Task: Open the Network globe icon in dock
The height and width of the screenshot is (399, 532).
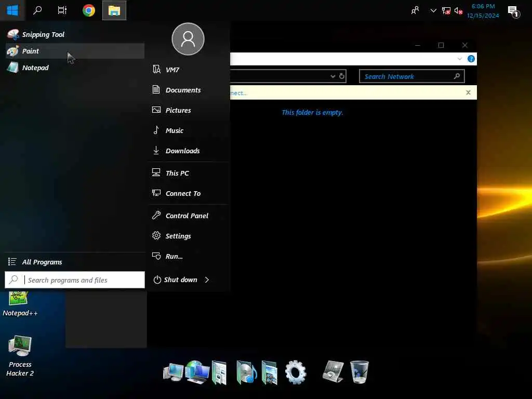Action: click(197, 373)
